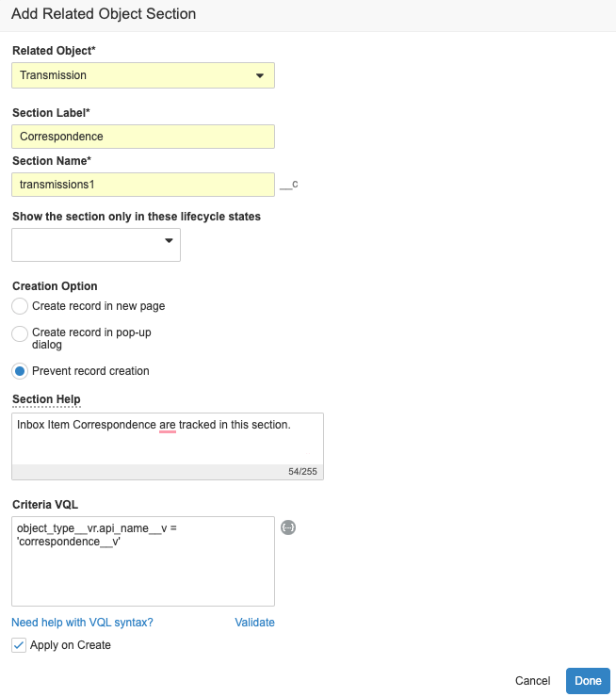Click the token picker icon beside Criteria VQL
This screenshot has height=697, width=616.
tap(288, 527)
